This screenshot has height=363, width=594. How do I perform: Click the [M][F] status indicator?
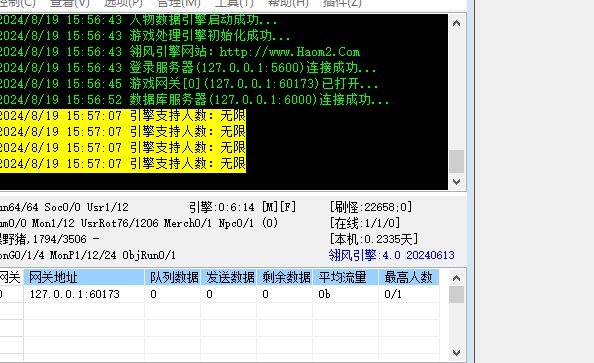[279, 207]
